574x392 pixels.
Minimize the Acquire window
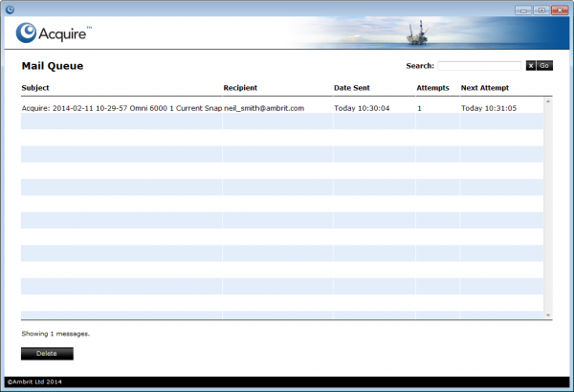coord(523,10)
